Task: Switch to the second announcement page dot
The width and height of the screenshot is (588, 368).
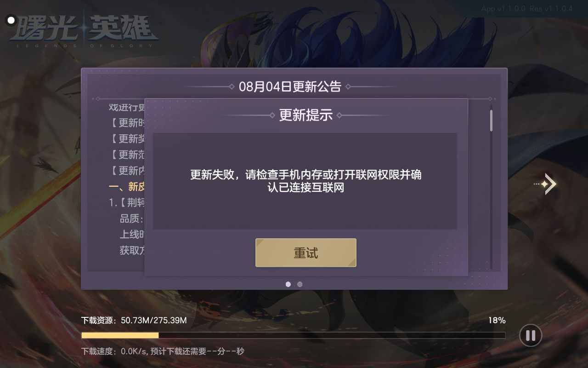Action: coord(300,284)
